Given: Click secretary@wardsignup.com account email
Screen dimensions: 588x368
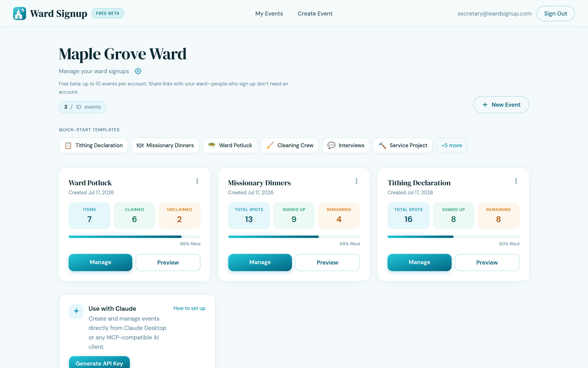Looking at the screenshot, I should point(494,14).
